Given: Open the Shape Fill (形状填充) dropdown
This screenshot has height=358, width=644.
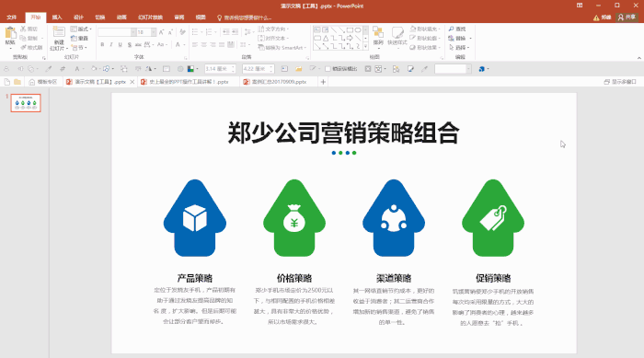Looking at the screenshot, I should coord(425,29).
